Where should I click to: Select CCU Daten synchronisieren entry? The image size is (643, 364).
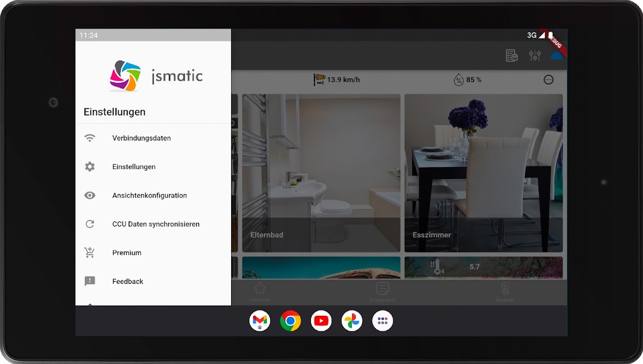point(153,224)
